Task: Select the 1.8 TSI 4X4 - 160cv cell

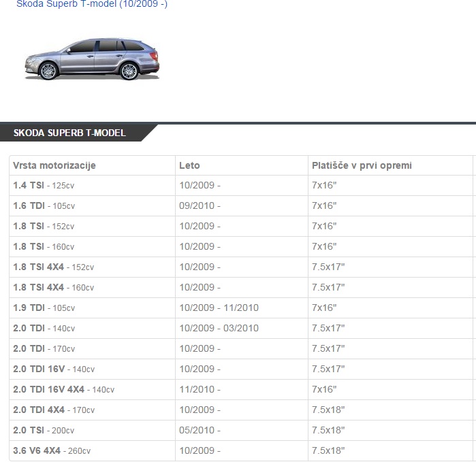Action: (93, 287)
